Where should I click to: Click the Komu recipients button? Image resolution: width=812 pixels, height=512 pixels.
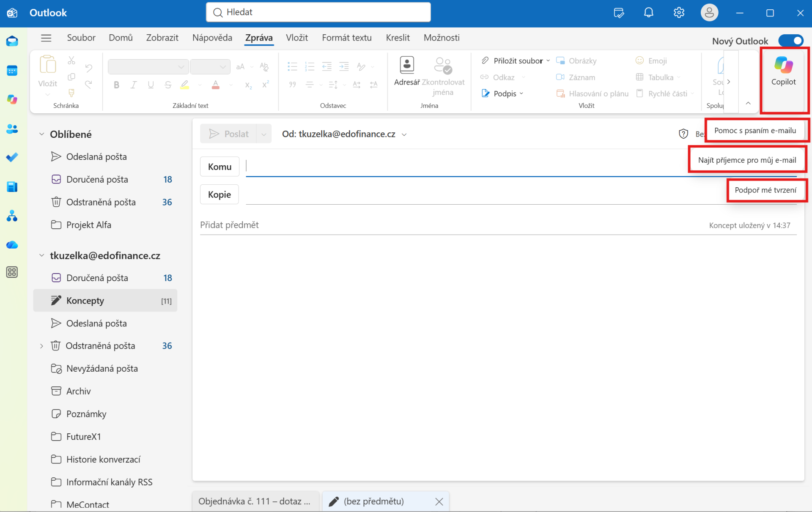(x=219, y=167)
